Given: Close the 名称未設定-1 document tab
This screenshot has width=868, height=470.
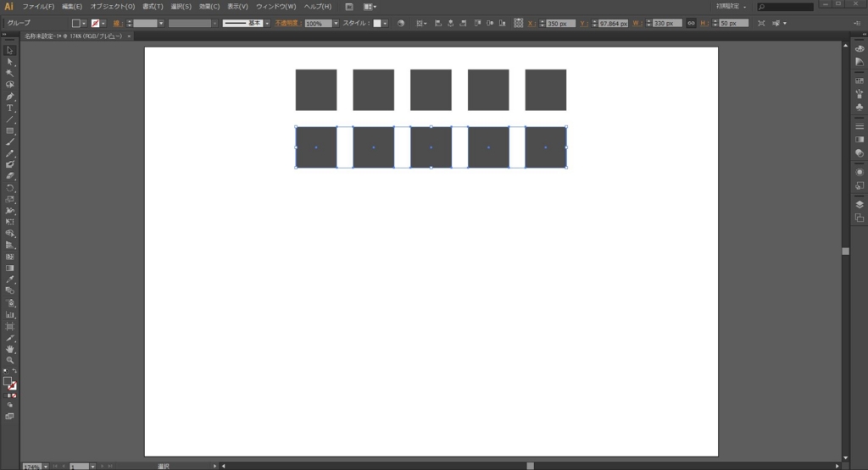Looking at the screenshot, I should pos(129,36).
